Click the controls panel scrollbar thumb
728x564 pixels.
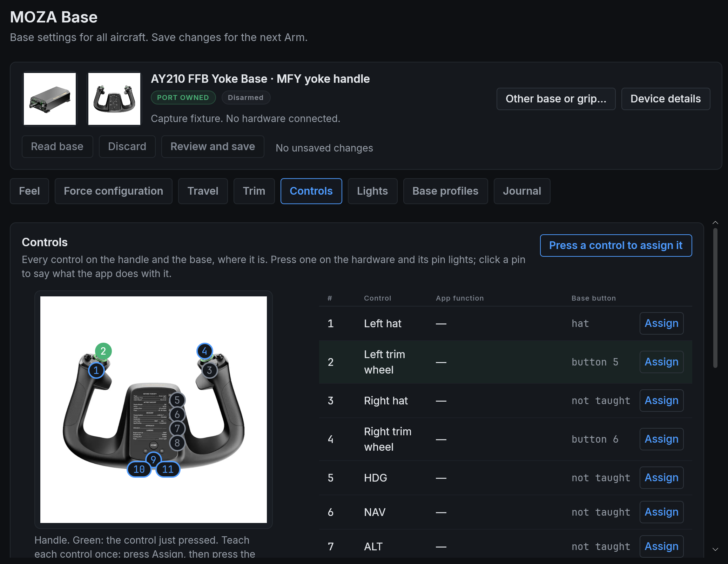715,298
